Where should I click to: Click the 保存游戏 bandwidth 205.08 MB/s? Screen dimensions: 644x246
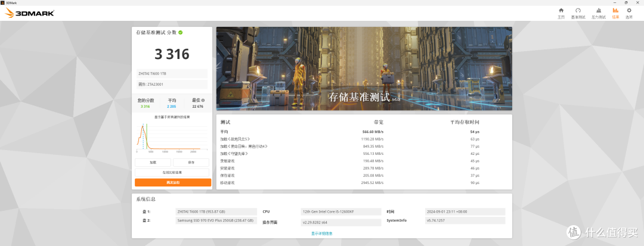373,176
